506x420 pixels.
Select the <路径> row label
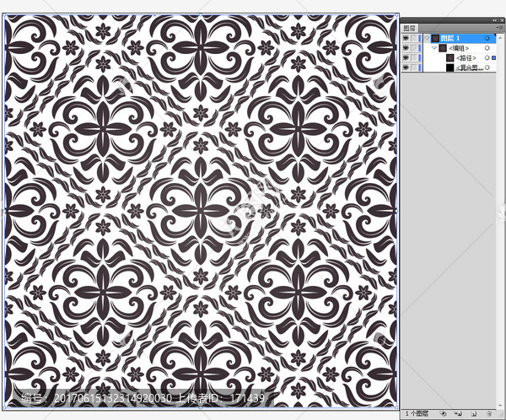466,58
